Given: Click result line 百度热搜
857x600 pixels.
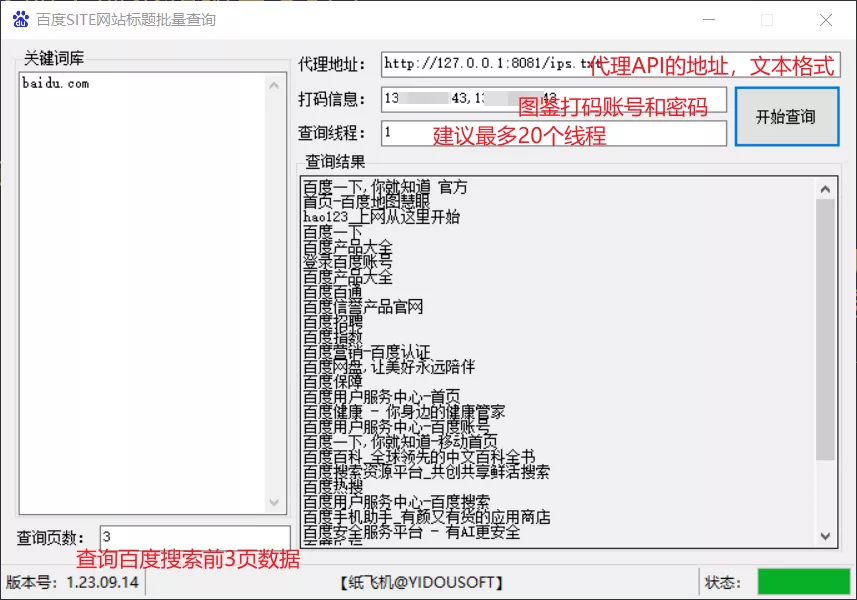Looking at the screenshot, I should pyautogui.click(x=333, y=486).
